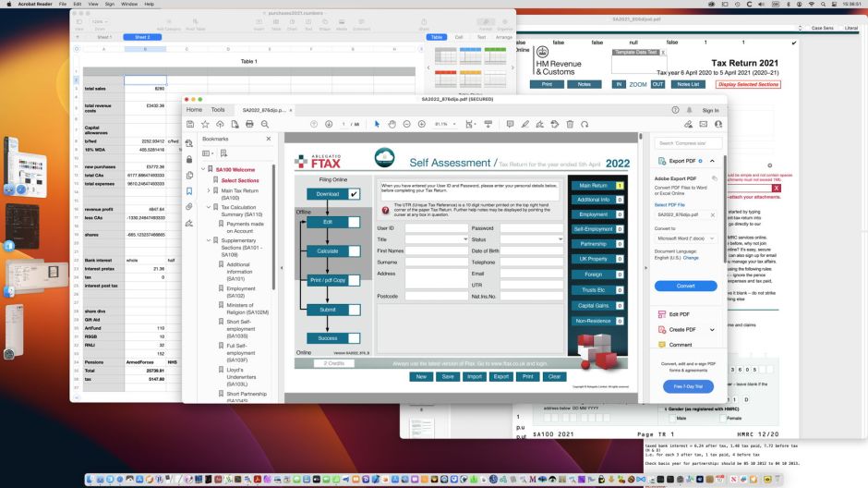
Task: Open the Window menu in menu bar
Action: tap(129, 5)
